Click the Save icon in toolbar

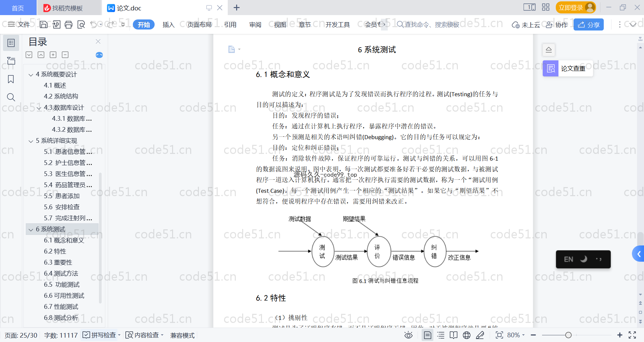coord(44,24)
